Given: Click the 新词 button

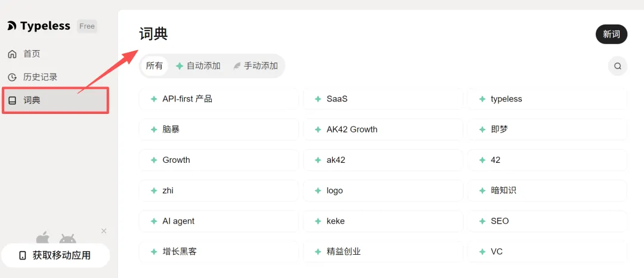Looking at the screenshot, I should (x=611, y=34).
